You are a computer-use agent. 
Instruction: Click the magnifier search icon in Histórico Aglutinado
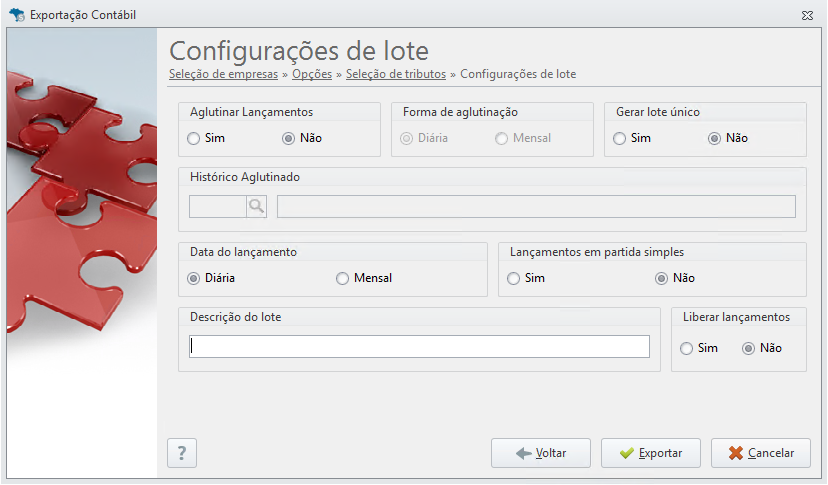click(x=256, y=206)
